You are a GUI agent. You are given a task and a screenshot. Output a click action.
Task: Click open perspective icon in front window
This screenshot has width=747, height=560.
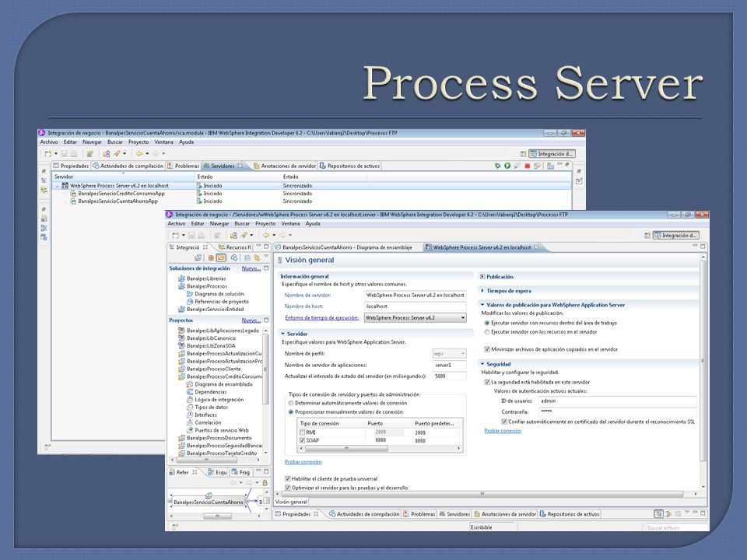pyautogui.click(x=647, y=235)
